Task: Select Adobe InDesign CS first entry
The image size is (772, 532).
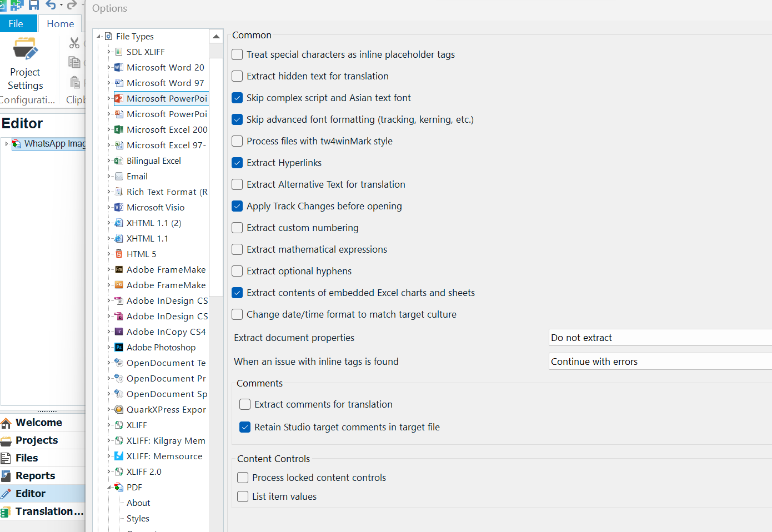Action: (167, 300)
